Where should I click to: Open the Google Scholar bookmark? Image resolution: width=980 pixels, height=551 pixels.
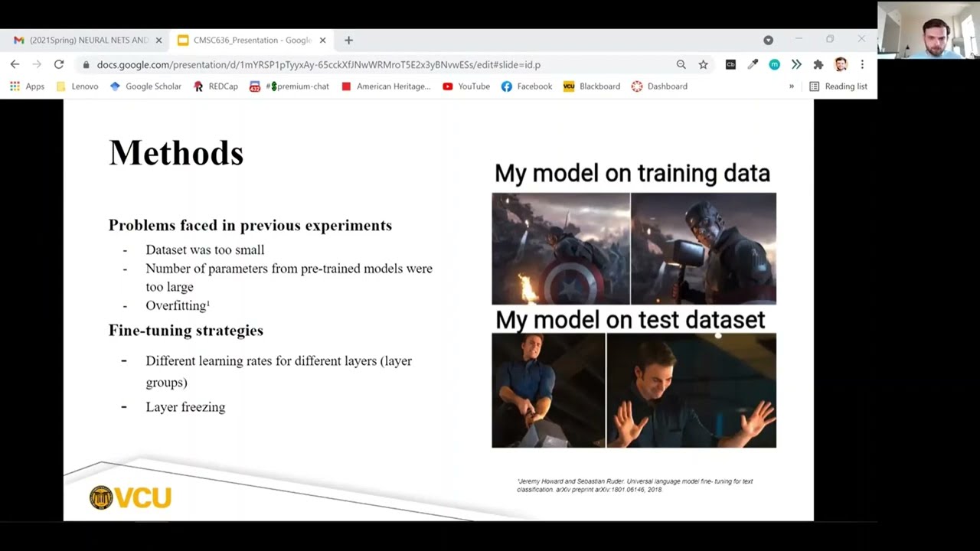[145, 86]
